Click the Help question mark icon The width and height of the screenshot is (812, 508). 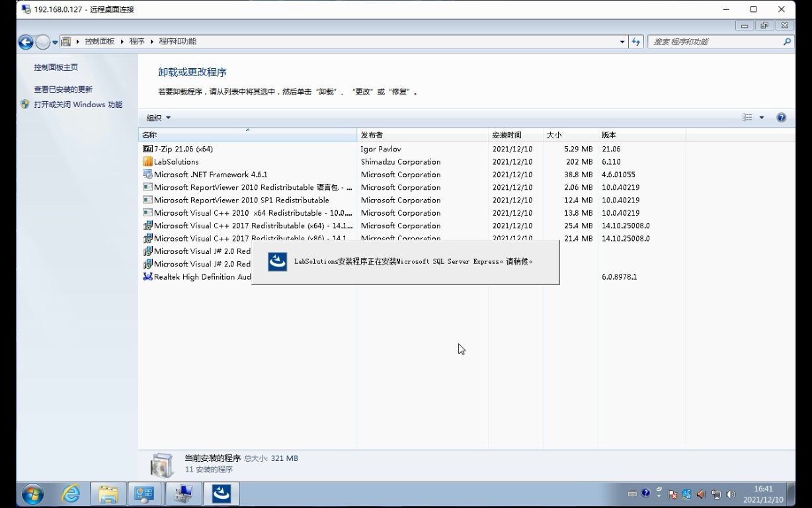tap(781, 117)
